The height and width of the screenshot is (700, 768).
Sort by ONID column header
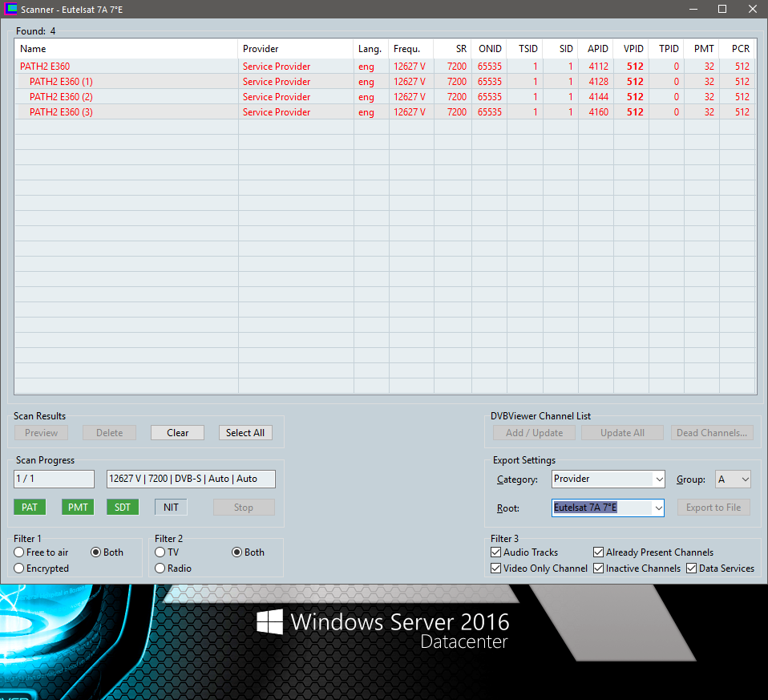[489, 49]
